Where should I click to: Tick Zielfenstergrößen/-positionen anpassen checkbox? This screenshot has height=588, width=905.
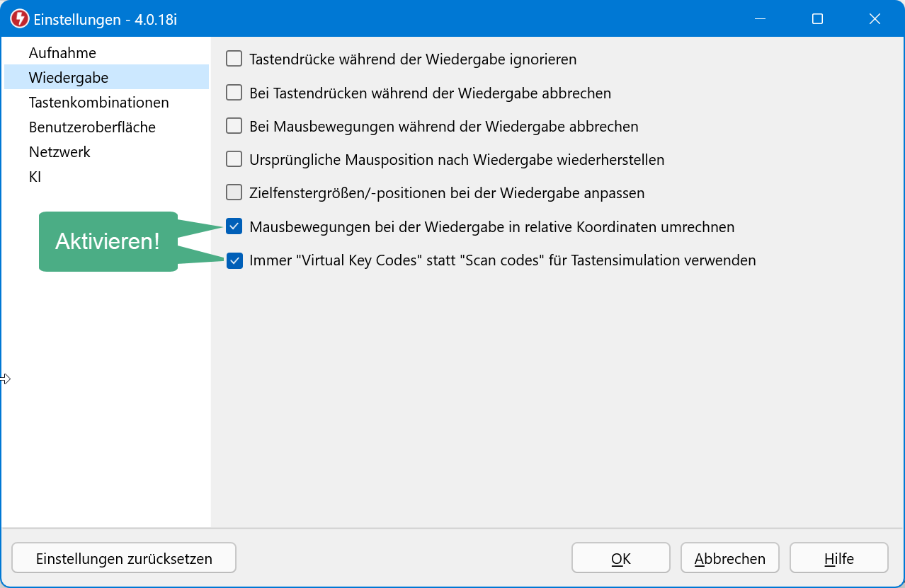point(234,192)
